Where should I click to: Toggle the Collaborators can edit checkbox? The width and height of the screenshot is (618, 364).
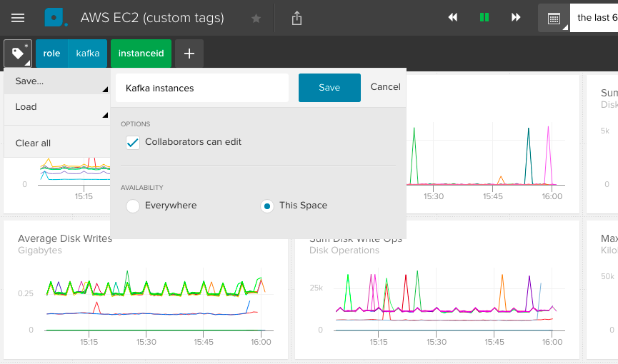133,143
